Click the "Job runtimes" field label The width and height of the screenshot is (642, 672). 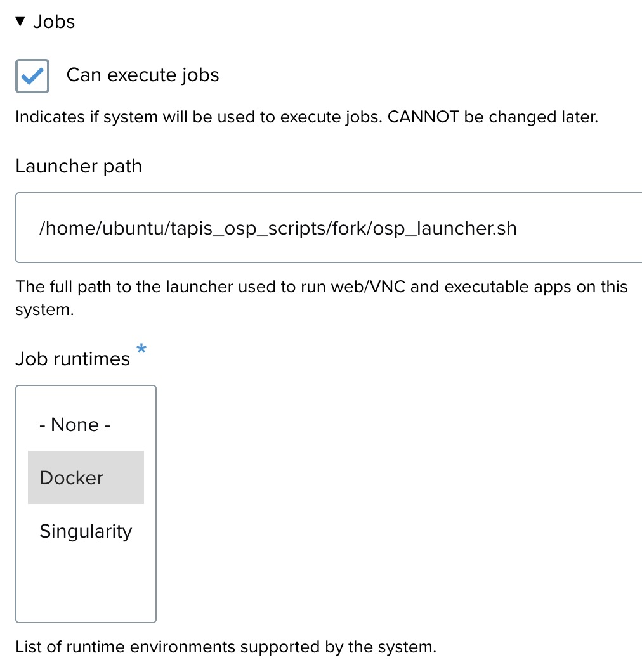coord(72,359)
